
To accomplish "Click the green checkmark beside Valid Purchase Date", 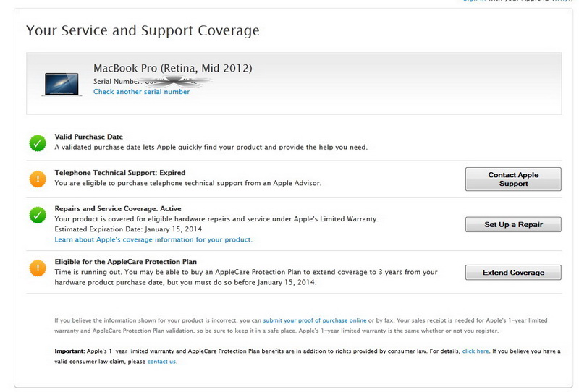I will point(38,142).
